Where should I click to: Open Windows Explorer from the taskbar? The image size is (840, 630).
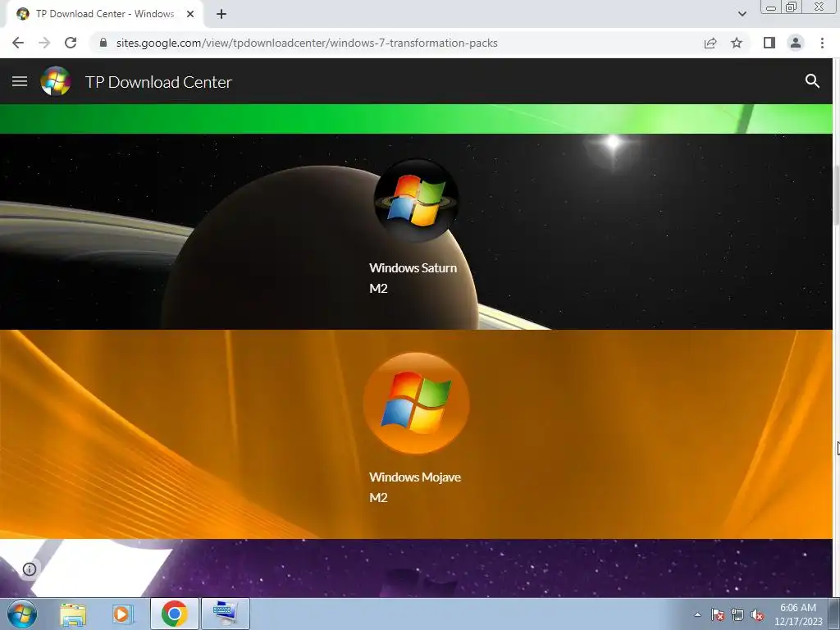point(73,614)
